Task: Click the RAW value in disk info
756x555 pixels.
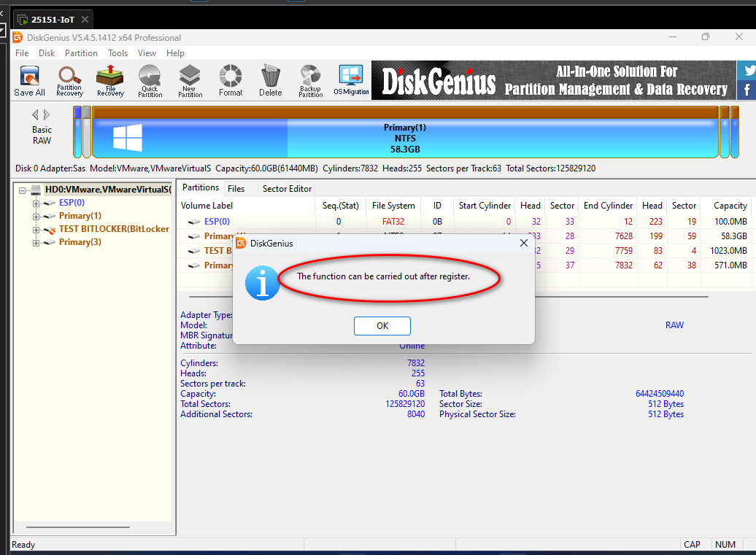Action: coord(674,325)
